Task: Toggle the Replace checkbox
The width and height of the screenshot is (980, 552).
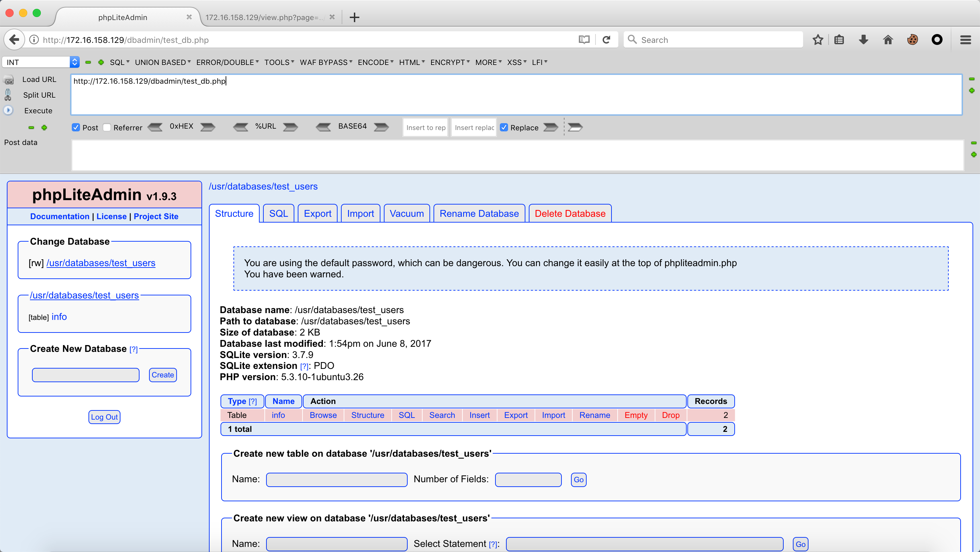Action: click(504, 127)
